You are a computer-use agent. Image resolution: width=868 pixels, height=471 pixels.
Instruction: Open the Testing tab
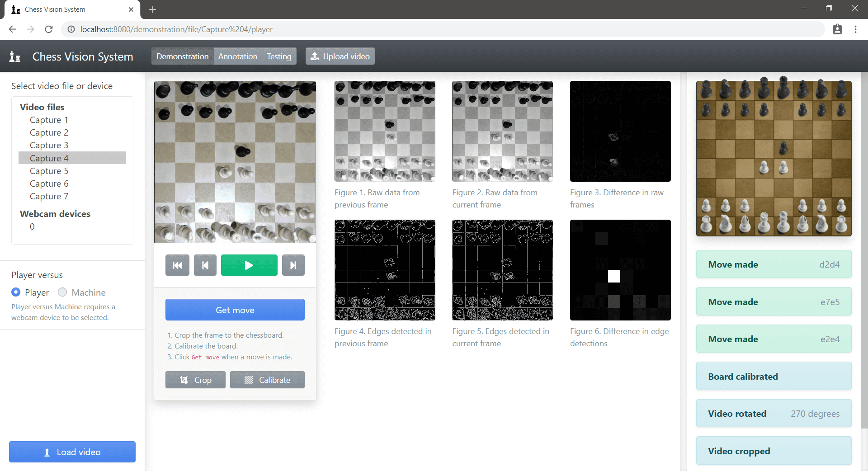coord(279,57)
